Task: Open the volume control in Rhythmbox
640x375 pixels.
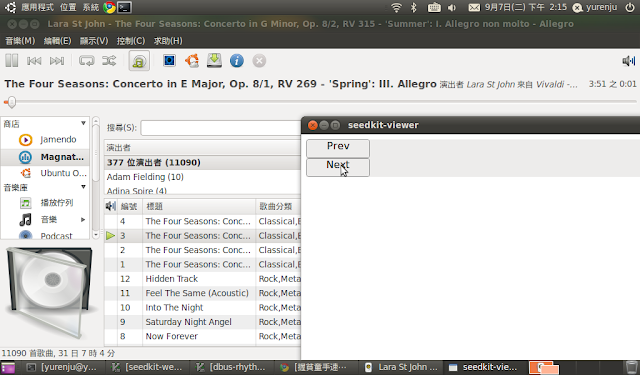Action: 629,61
